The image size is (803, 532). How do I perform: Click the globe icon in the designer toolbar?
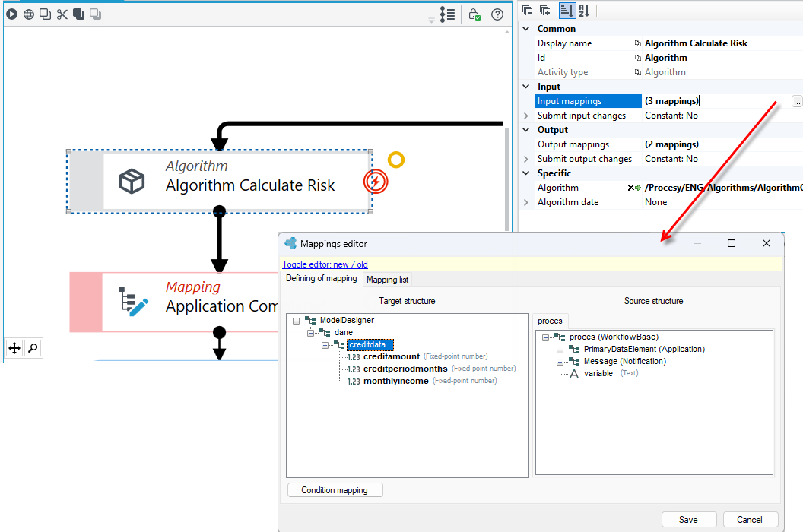click(29, 14)
